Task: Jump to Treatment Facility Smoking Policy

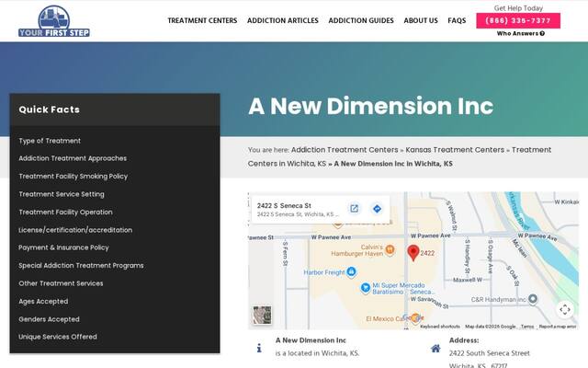Action: pos(73,176)
